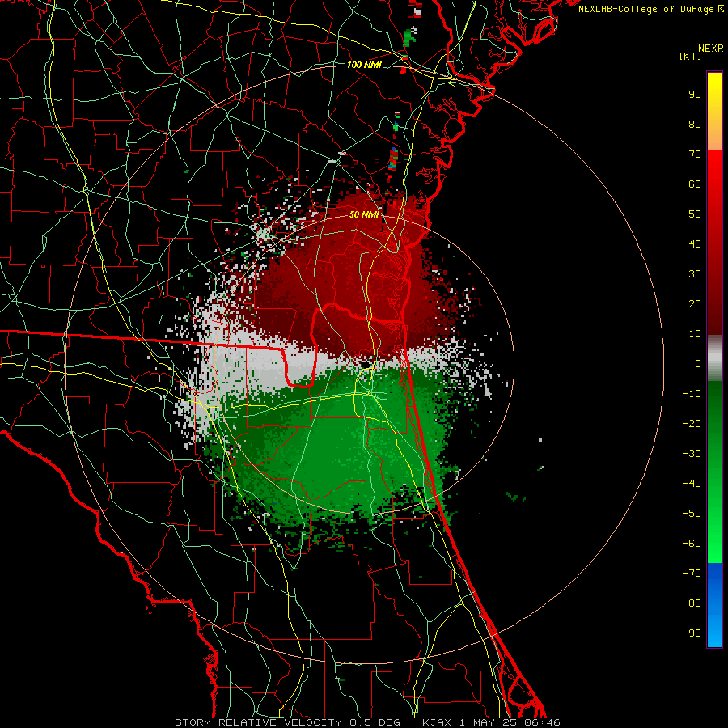Click the 70 value on the velocity scale
The height and width of the screenshot is (728, 728).
click(x=695, y=154)
